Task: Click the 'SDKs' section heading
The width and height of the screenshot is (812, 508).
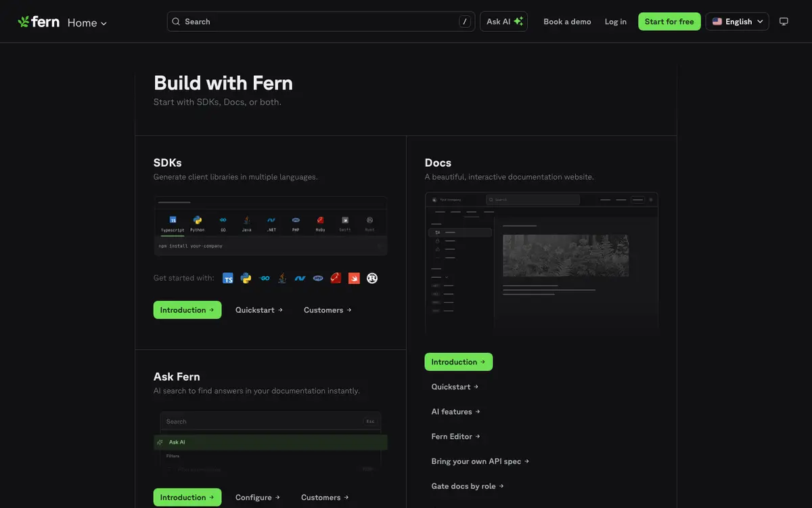Action: (168, 163)
